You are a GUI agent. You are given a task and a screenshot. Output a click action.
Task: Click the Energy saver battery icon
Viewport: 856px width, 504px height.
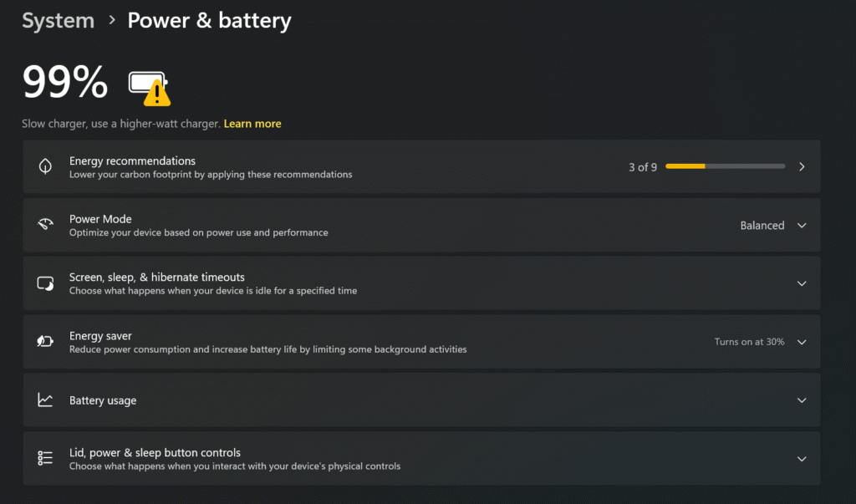click(x=45, y=342)
